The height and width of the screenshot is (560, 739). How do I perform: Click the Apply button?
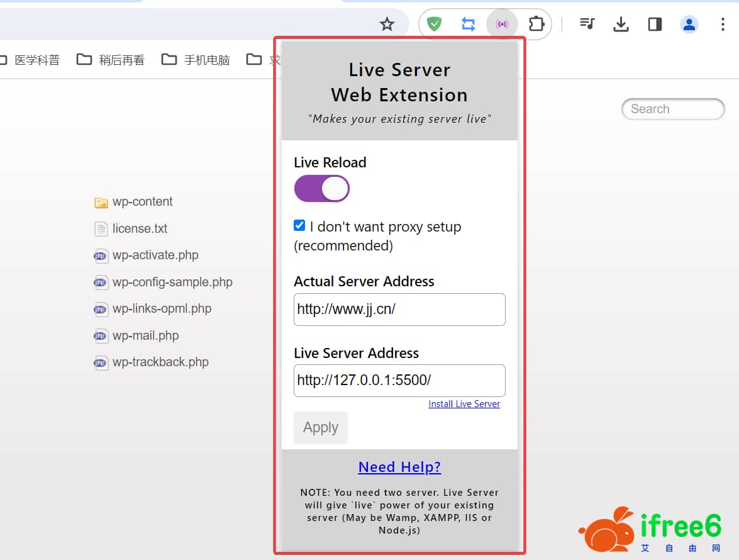[320, 427]
